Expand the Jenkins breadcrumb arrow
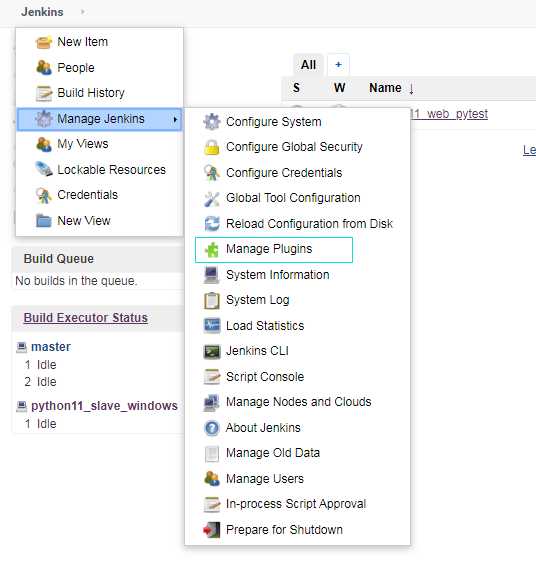Image resolution: width=536 pixels, height=578 pixels. (83, 12)
